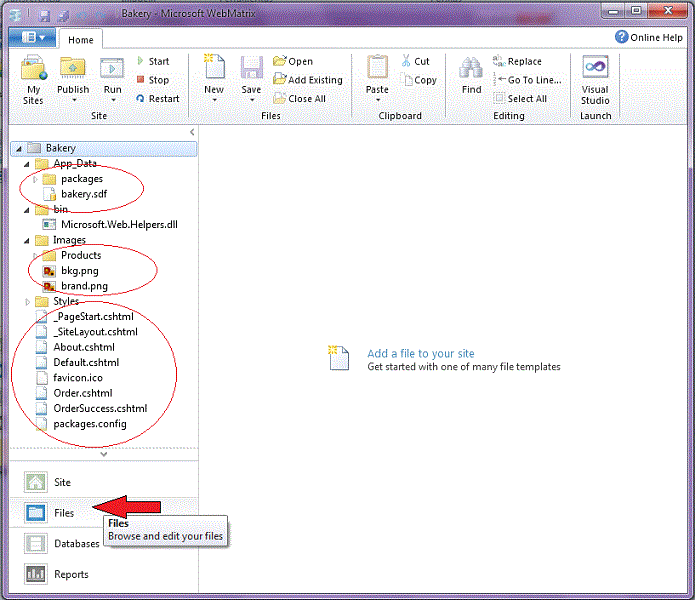Select the Bakery root folder
The height and width of the screenshot is (600, 695).
point(104,148)
